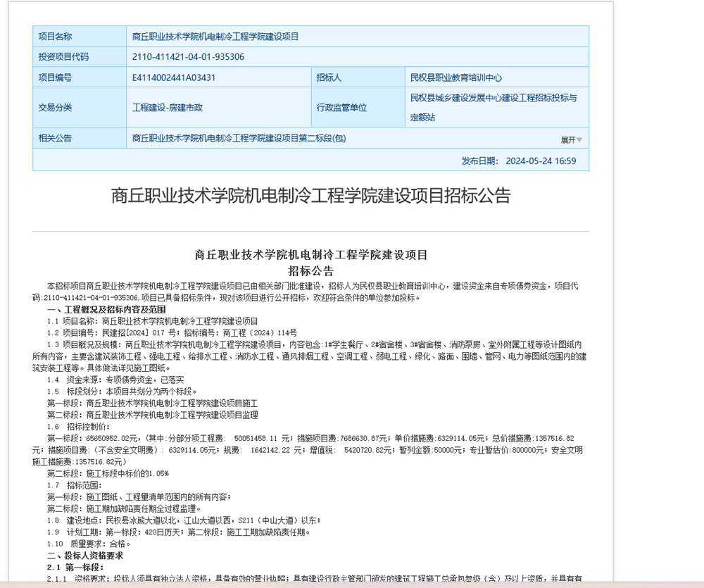Click the 发布日期 2024-05-24 16:59 text
The height and width of the screenshot is (588, 704).
pyautogui.click(x=519, y=161)
